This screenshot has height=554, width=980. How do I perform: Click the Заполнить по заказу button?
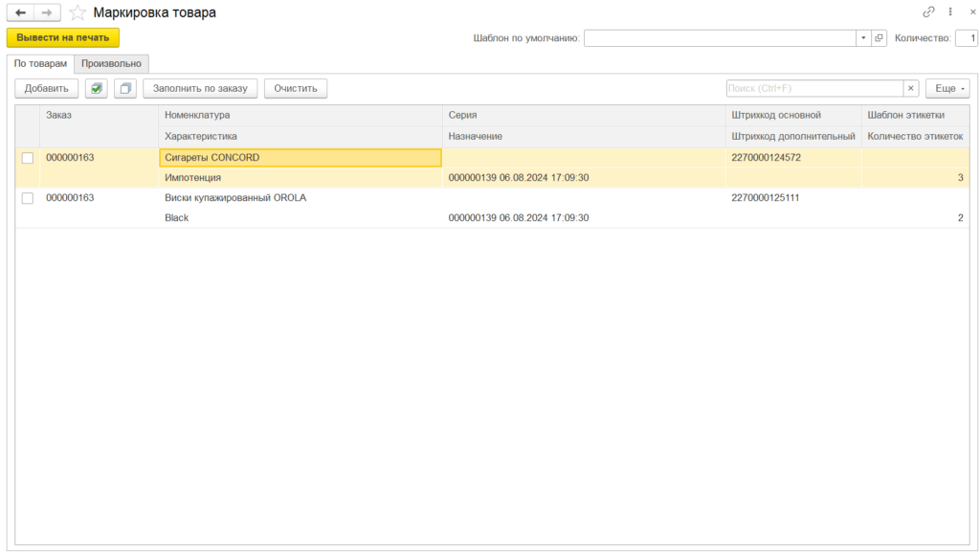[200, 88]
